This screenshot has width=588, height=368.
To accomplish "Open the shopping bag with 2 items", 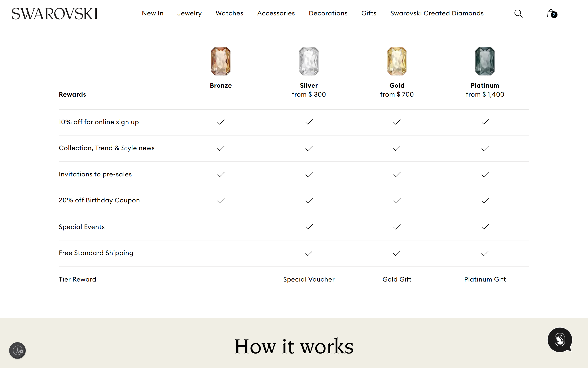I will pos(552,14).
